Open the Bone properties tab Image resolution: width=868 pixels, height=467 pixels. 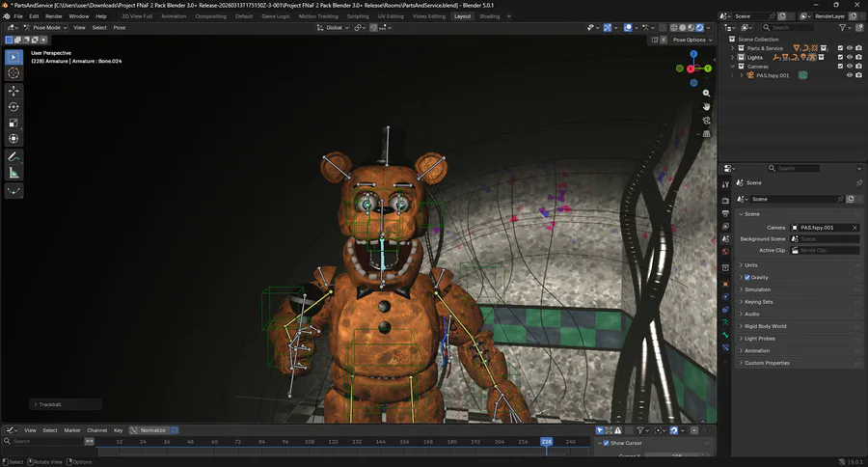tap(725, 335)
